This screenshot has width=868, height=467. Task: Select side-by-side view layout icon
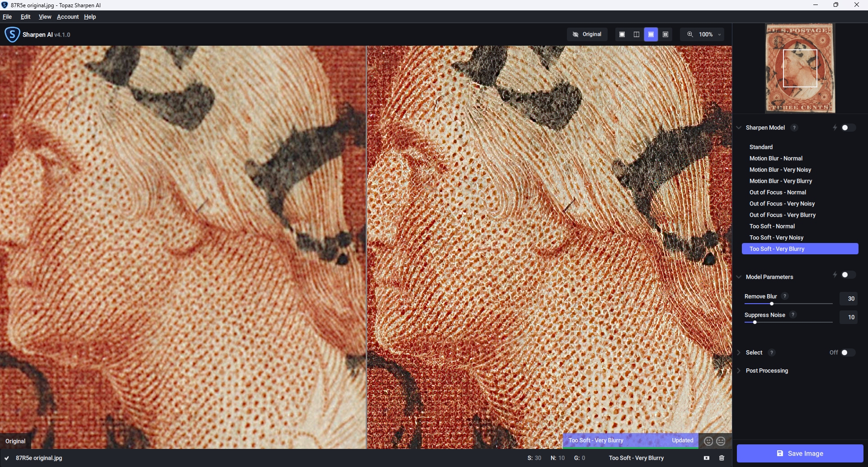coord(651,34)
